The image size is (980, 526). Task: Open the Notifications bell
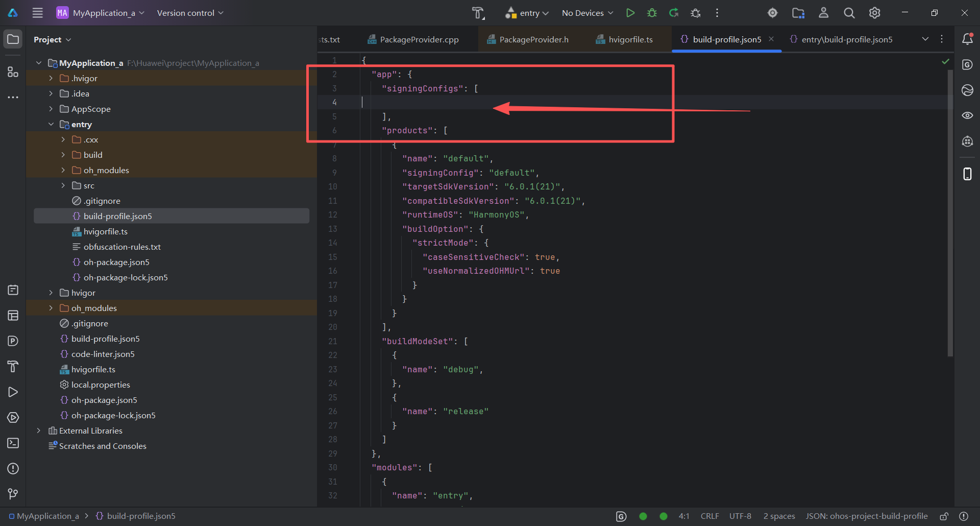968,38
